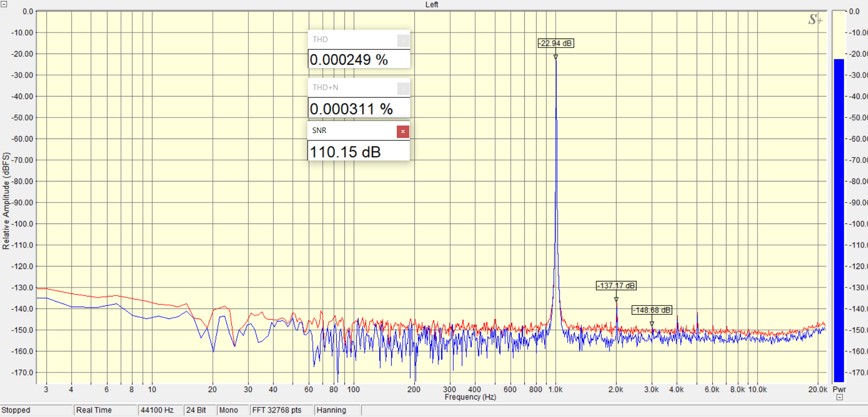Screen dimensions: 868x417
Task: Change the Hanning window function
Action: pos(331,410)
